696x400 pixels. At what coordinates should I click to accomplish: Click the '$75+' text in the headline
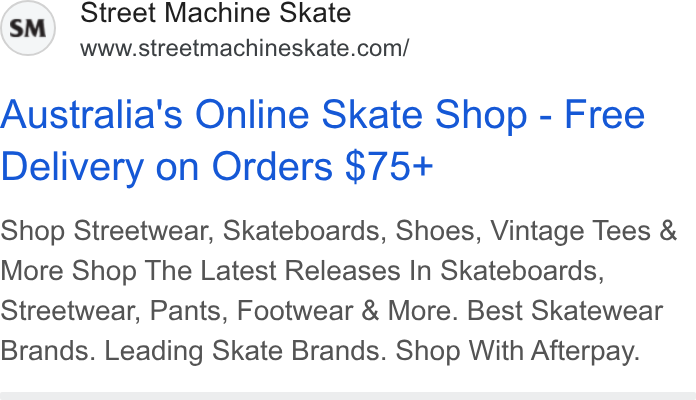(389, 166)
